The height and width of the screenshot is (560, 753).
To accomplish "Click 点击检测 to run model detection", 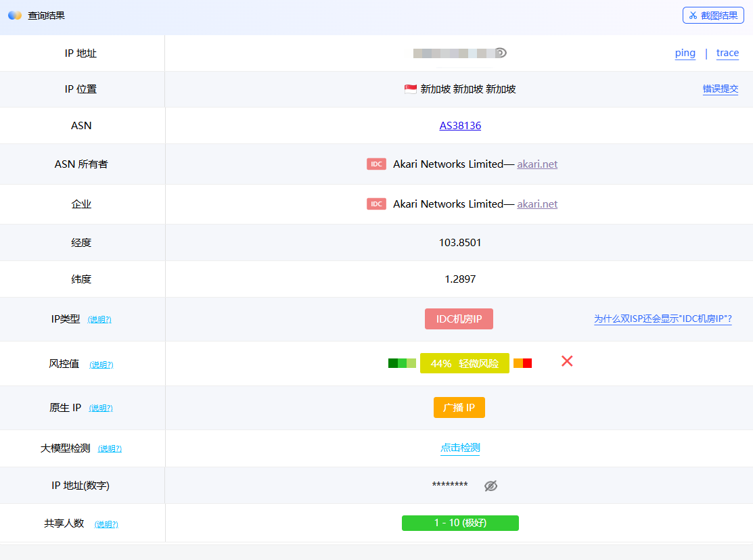I will [460, 448].
